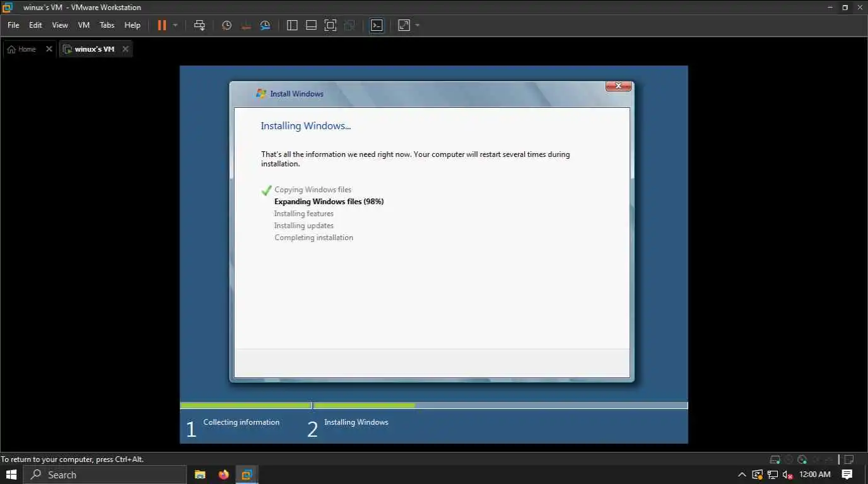868x484 pixels.
Task: Open the power options dropdown beside the pause button
Action: point(175,25)
